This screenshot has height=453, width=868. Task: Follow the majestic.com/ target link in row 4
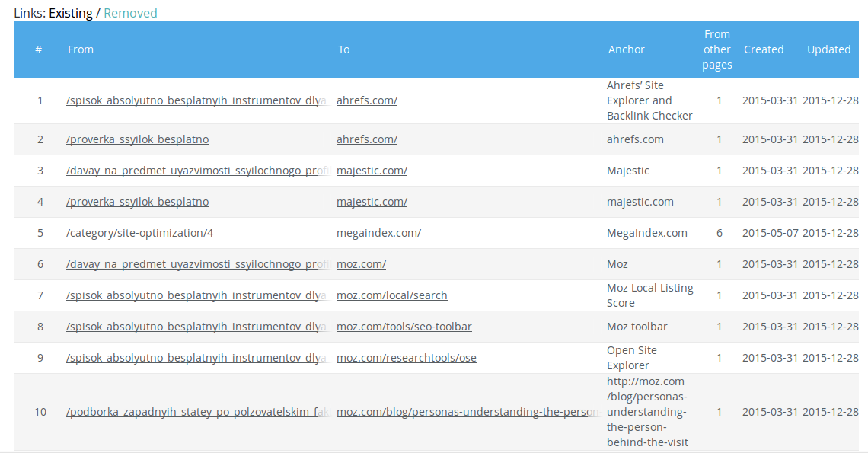click(372, 202)
